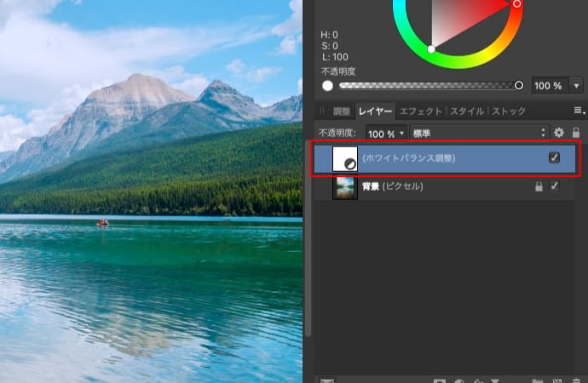Switch to the エフェクト tab

click(x=421, y=111)
